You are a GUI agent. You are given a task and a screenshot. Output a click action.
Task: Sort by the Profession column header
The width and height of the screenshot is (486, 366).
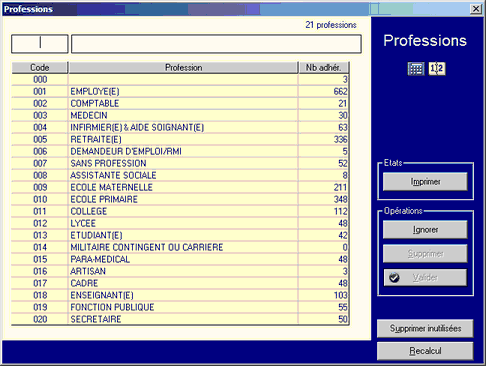point(183,67)
